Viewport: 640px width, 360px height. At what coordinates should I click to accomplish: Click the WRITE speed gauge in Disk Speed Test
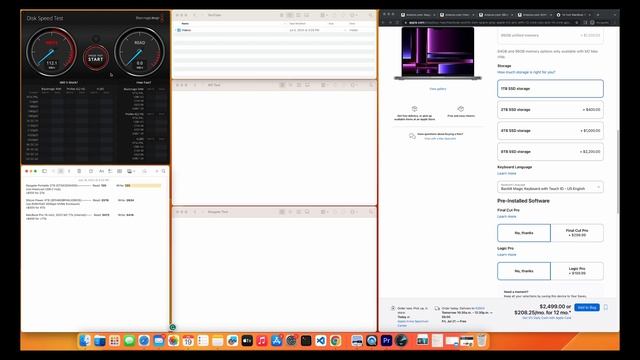tap(51, 52)
